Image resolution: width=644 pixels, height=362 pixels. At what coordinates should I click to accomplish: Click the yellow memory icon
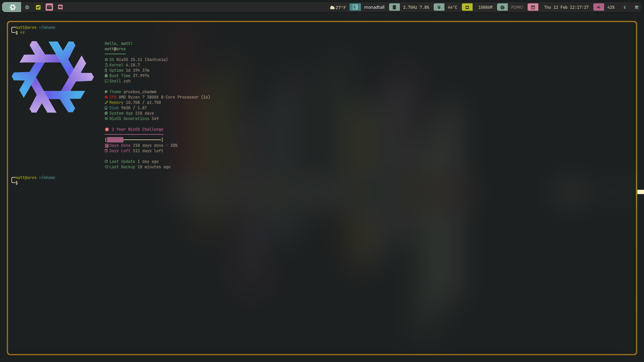pos(467,7)
